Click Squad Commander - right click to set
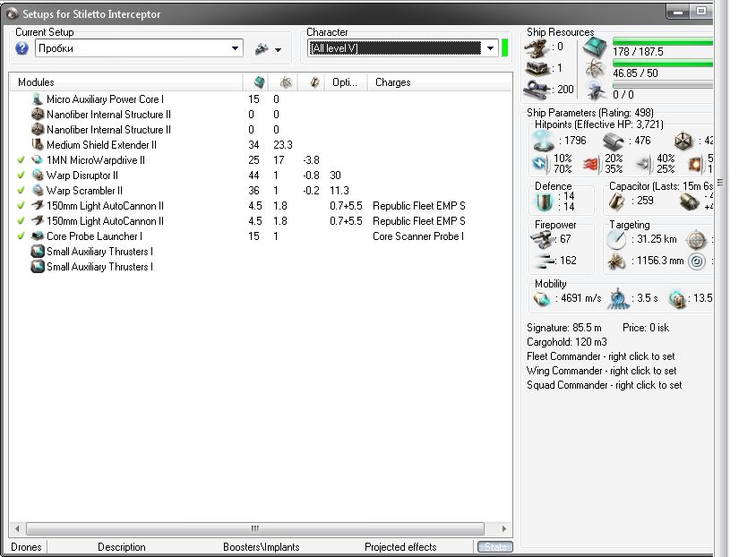The image size is (756, 557). point(605,385)
